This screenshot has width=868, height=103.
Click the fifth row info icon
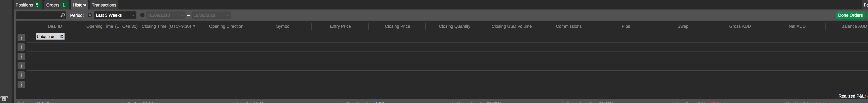[21, 75]
